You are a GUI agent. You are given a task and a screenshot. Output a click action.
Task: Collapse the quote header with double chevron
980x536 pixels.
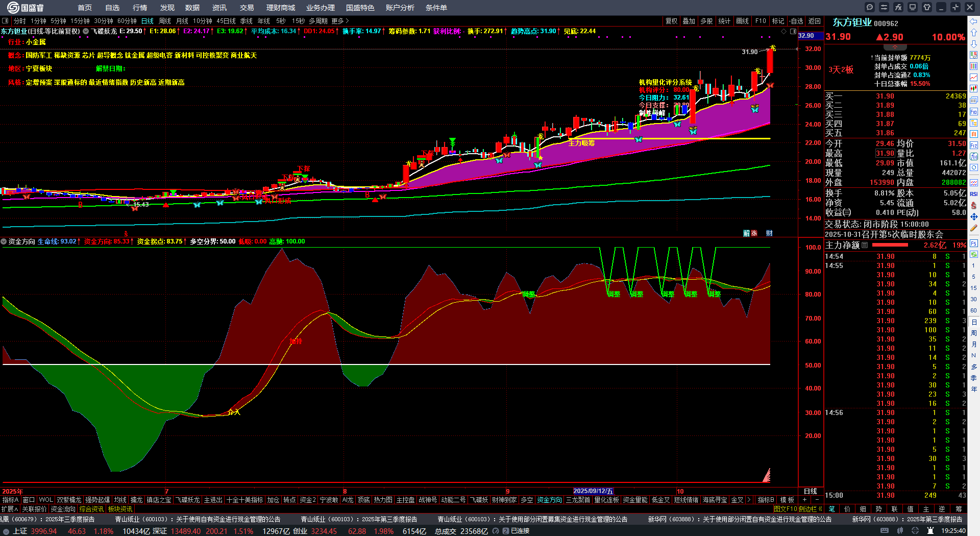895,47
